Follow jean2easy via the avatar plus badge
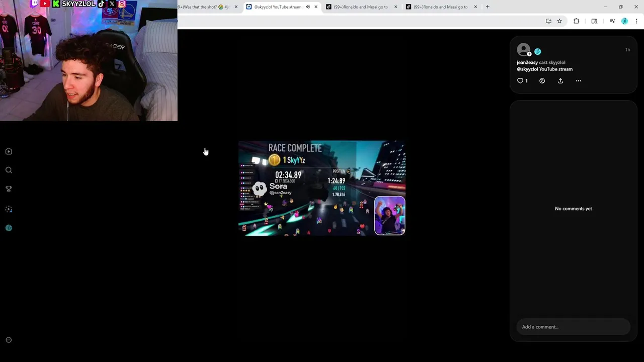Viewport: 644px width, 362px height. click(x=529, y=54)
